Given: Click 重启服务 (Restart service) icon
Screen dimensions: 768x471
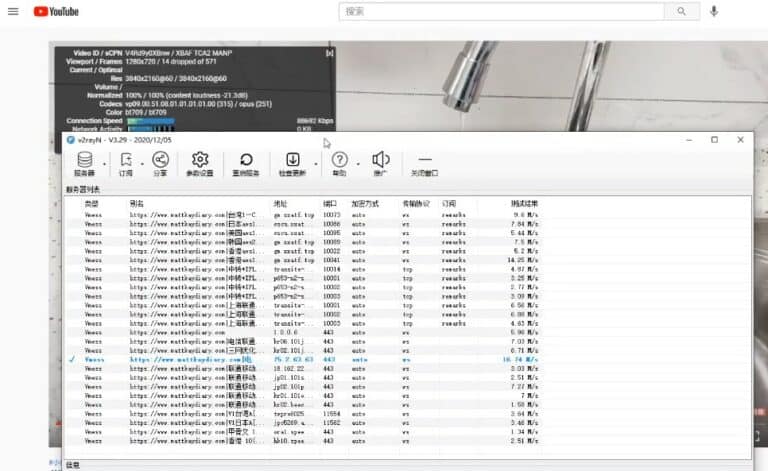Looking at the screenshot, I should point(246,163).
